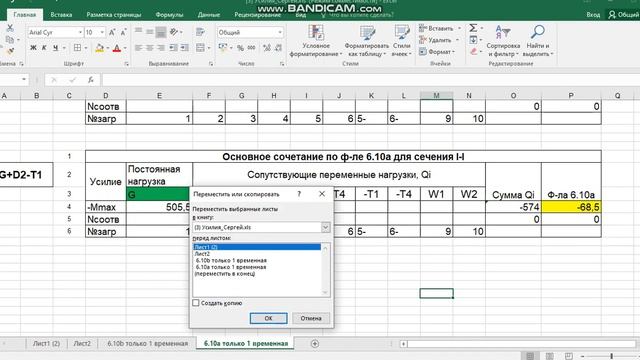The width and height of the screenshot is (640, 360).
Task: Check the 'Создать копию' checkbox
Action: (x=196, y=303)
